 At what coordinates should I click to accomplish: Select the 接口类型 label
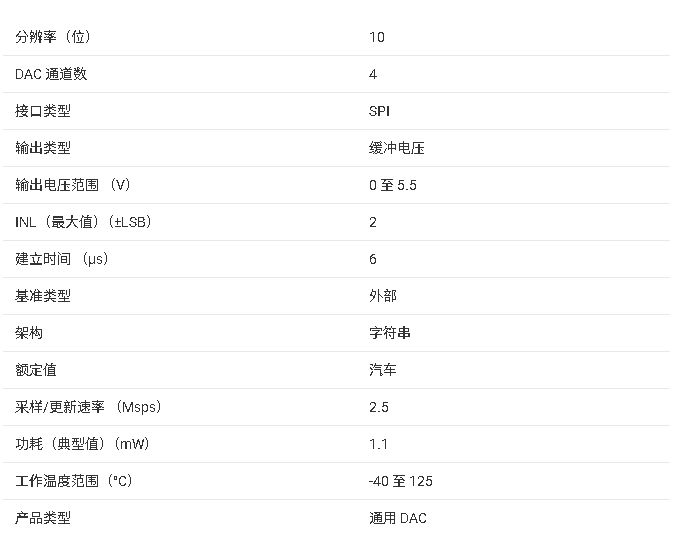click(43, 111)
